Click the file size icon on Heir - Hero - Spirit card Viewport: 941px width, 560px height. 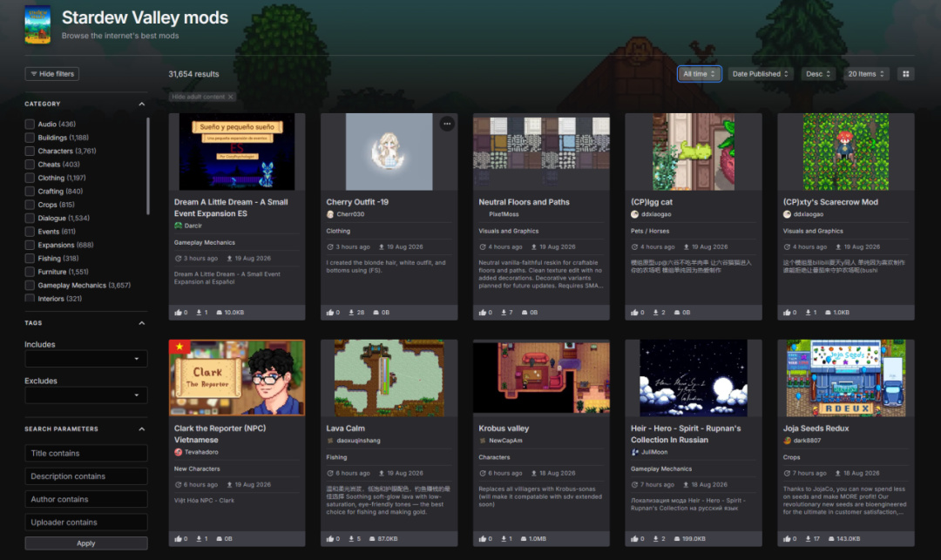677,538
